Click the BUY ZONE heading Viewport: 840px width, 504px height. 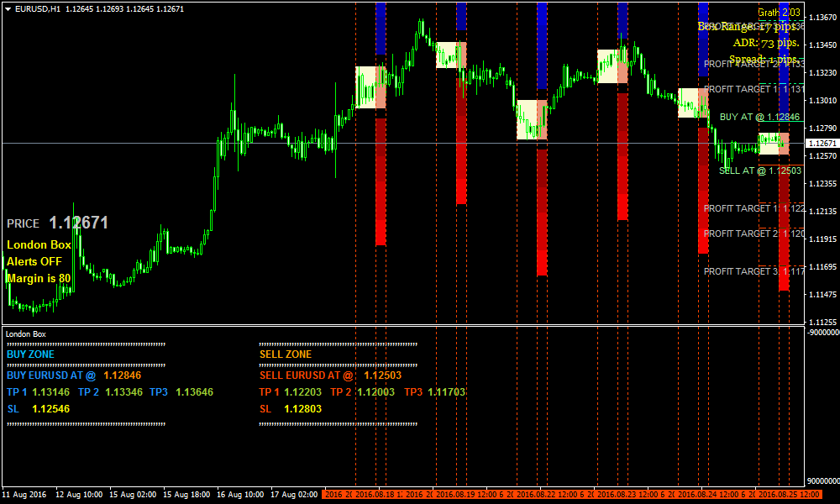pos(30,354)
